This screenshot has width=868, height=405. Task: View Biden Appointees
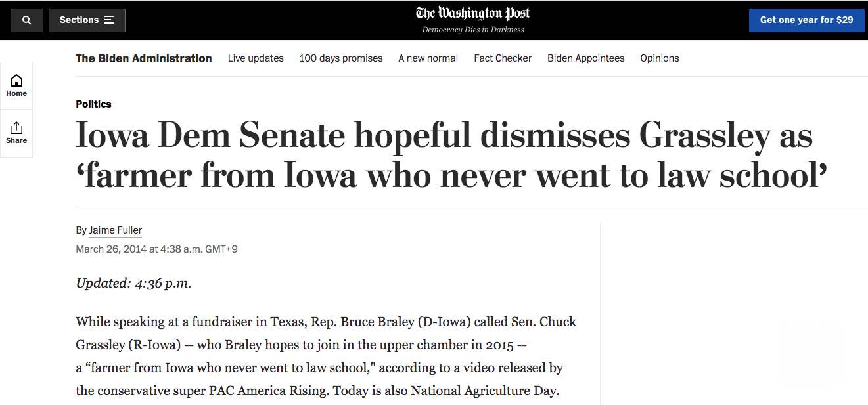pyautogui.click(x=585, y=58)
